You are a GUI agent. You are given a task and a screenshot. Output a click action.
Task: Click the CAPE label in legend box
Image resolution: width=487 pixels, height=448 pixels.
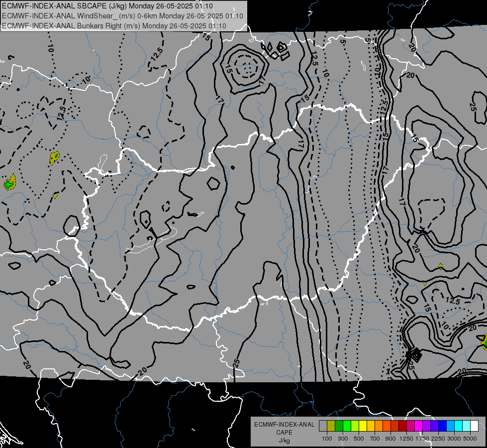pos(284,433)
